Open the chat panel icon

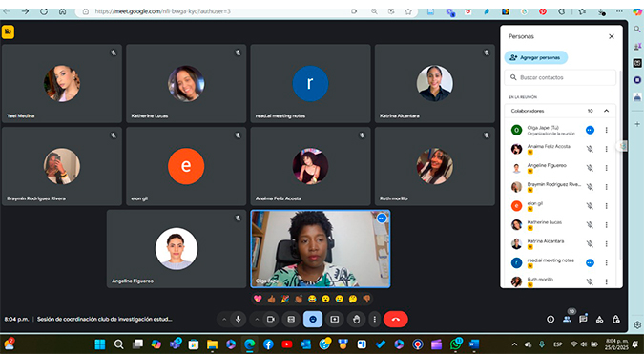click(583, 319)
